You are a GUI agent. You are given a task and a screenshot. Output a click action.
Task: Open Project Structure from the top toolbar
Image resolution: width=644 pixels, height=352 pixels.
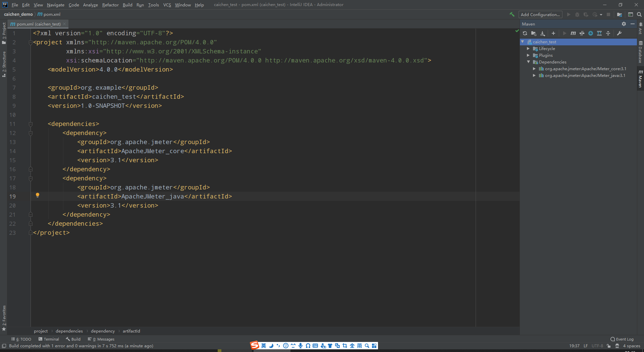(619, 14)
